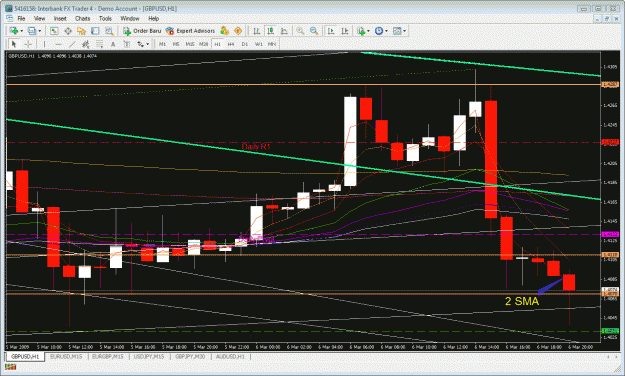
Task: Expand the Profiles dropdown arrow
Action: coord(39,31)
